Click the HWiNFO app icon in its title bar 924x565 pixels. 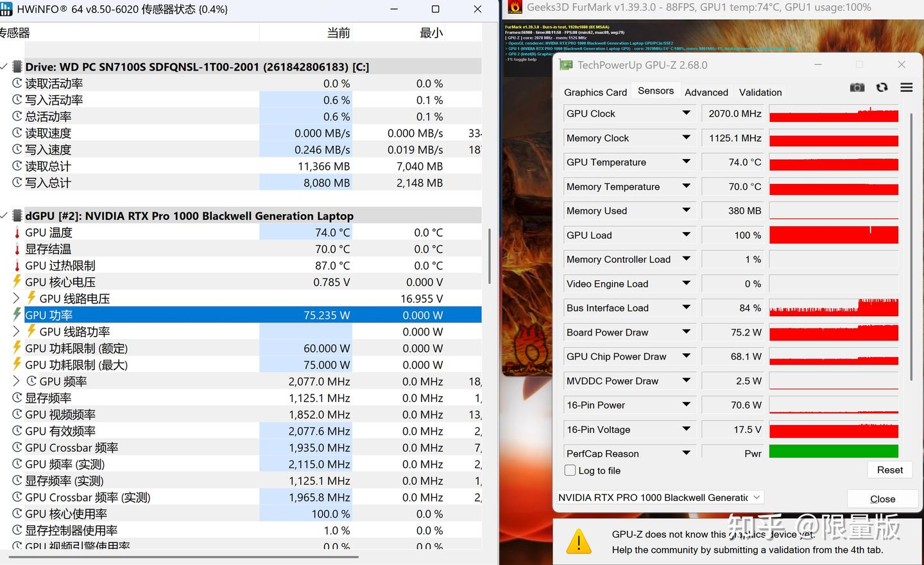[x=6, y=9]
